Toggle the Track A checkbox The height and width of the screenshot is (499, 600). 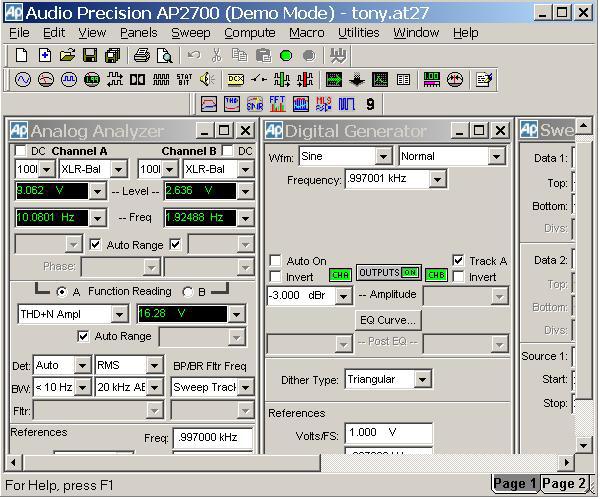pyautogui.click(x=459, y=261)
